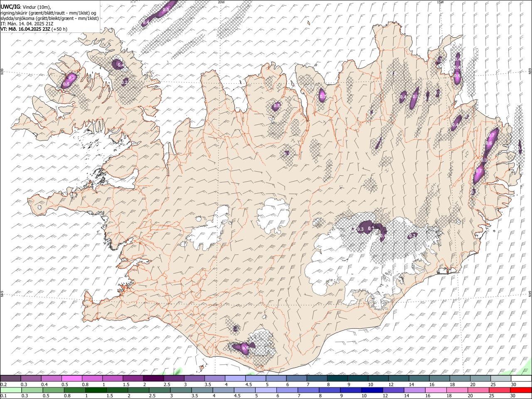This screenshot has width=532, height=399.
Task: Click the lower scale dark green swatch starting at 1
Action: tap(96, 390)
